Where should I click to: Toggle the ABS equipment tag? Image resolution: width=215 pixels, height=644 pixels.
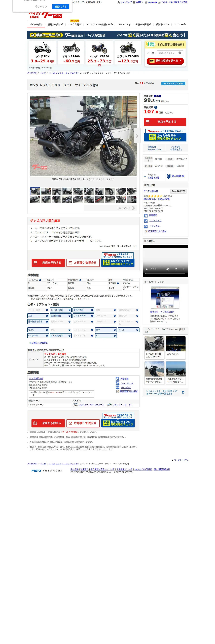coord(38,316)
